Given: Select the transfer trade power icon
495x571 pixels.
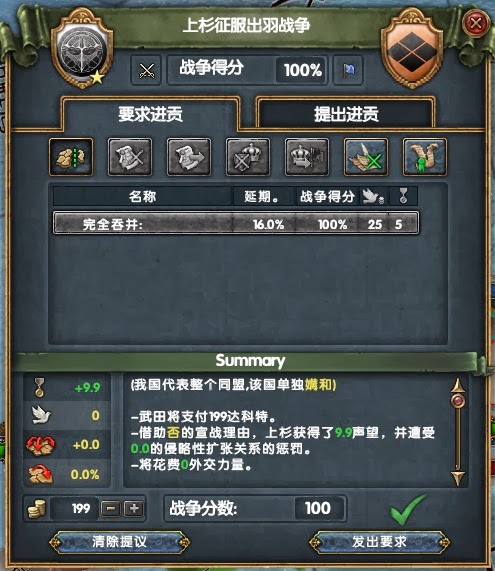Looking at the screenshot, I should click(189, 157).
